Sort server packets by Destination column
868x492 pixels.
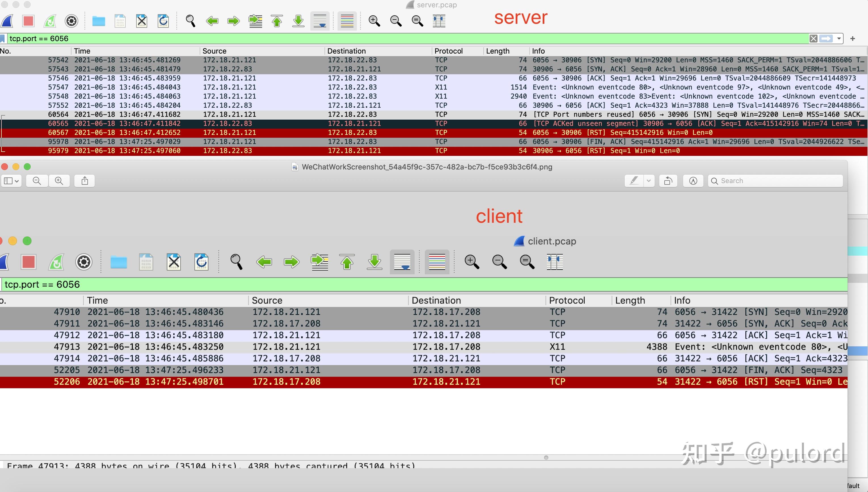tap(378, 51)
